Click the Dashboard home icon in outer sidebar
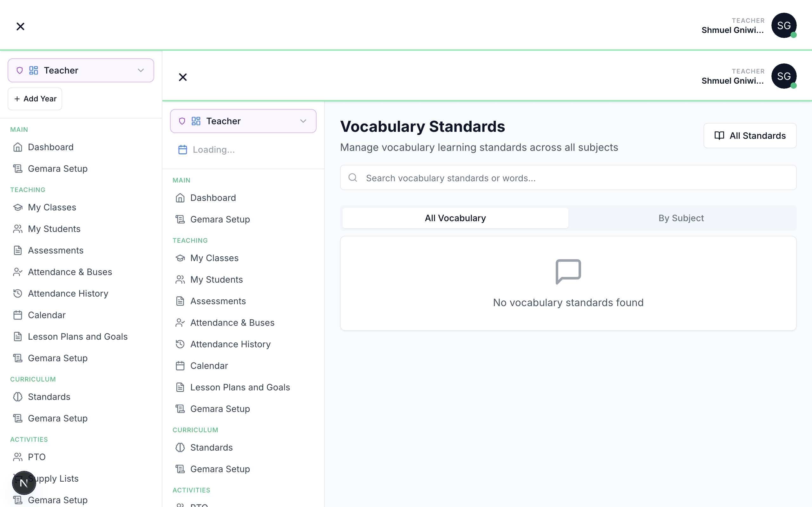This screenshot has height=507, width=812. pos(18,147)
